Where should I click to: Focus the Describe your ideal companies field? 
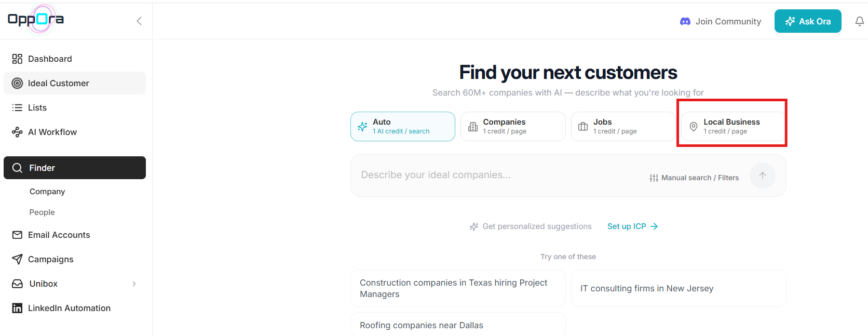pyautogui.click(x=498, y=175)
